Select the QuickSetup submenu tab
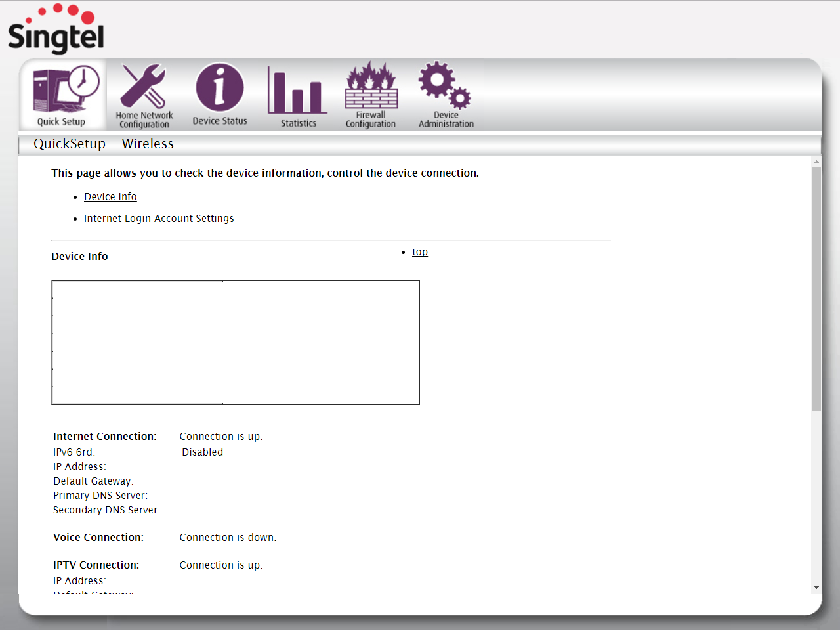The width and height of the screenshot is (840, 631). click(x=70, y=144)
